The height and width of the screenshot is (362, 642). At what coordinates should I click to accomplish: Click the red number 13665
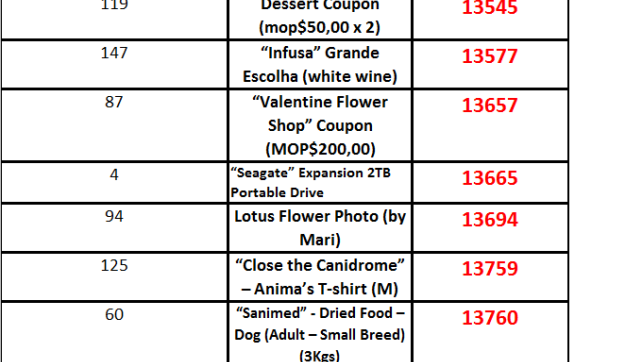(x=490, y=178)
